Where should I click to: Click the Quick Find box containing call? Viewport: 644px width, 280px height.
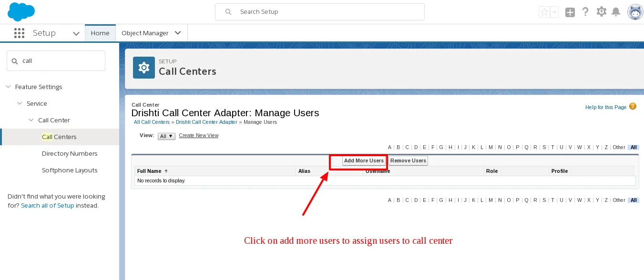(56, 61)
